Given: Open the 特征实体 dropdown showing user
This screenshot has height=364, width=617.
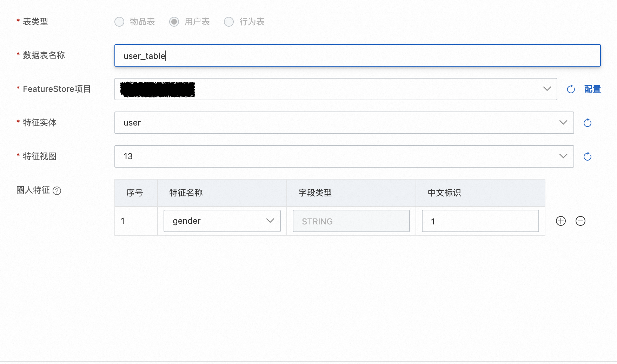Looking at the screenshot, I should [344, 123].
